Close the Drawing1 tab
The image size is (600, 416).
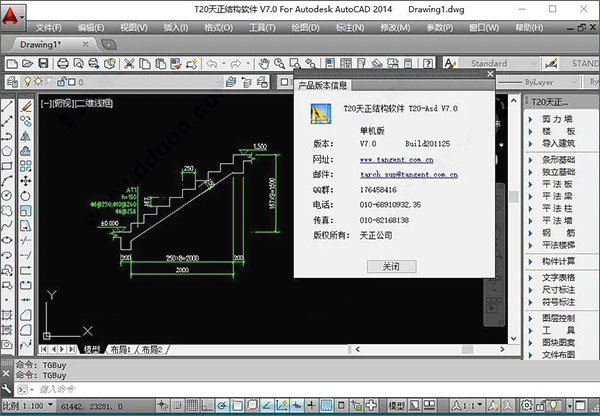tap(85, 44)
